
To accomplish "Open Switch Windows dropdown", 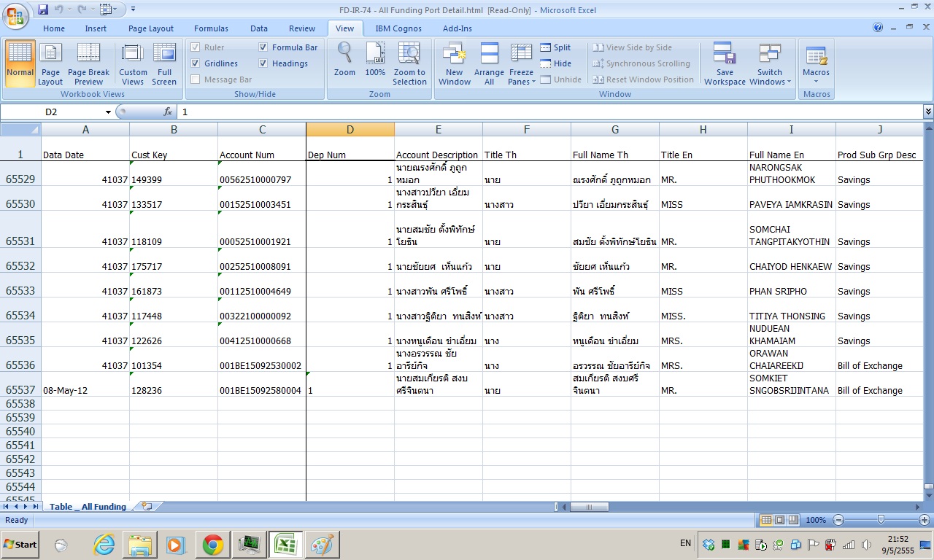I will (x=770, y=63).
